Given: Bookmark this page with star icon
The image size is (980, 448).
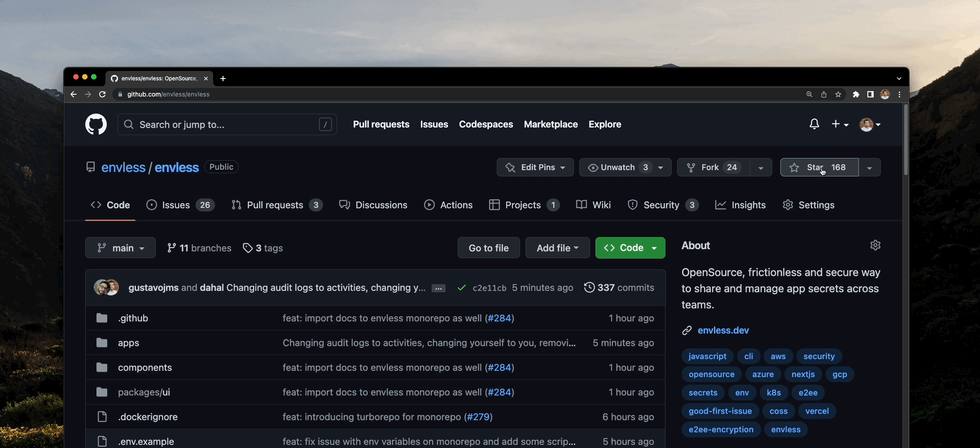Looking at the screenshot, I should 838,94.
